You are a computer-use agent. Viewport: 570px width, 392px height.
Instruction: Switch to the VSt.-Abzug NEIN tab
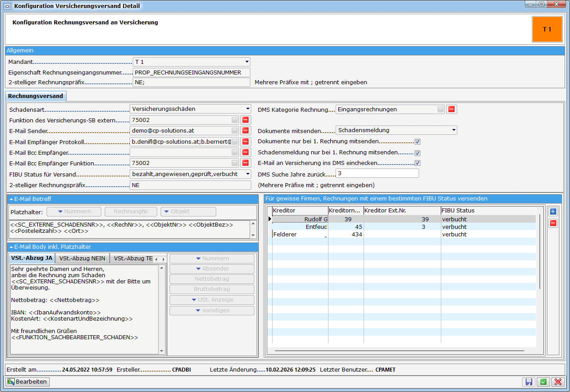pos(82,259)
